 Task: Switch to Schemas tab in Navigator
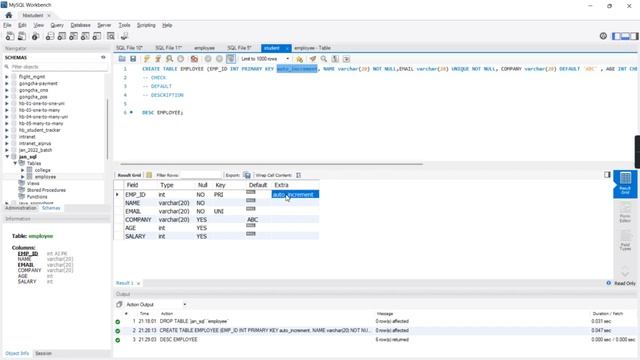click(51, 208)
